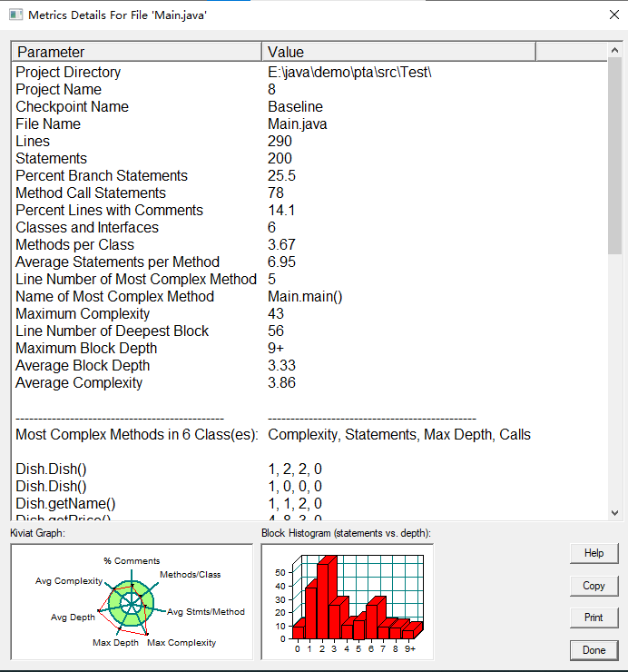Select Methods per Class row
Viewport: 628px width, 672px height.
point(309,244)
